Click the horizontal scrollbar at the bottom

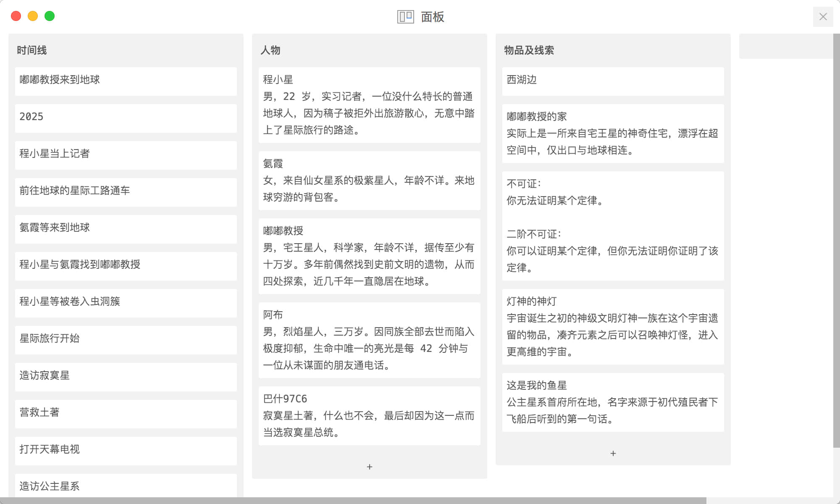click(x=353, y=501)
